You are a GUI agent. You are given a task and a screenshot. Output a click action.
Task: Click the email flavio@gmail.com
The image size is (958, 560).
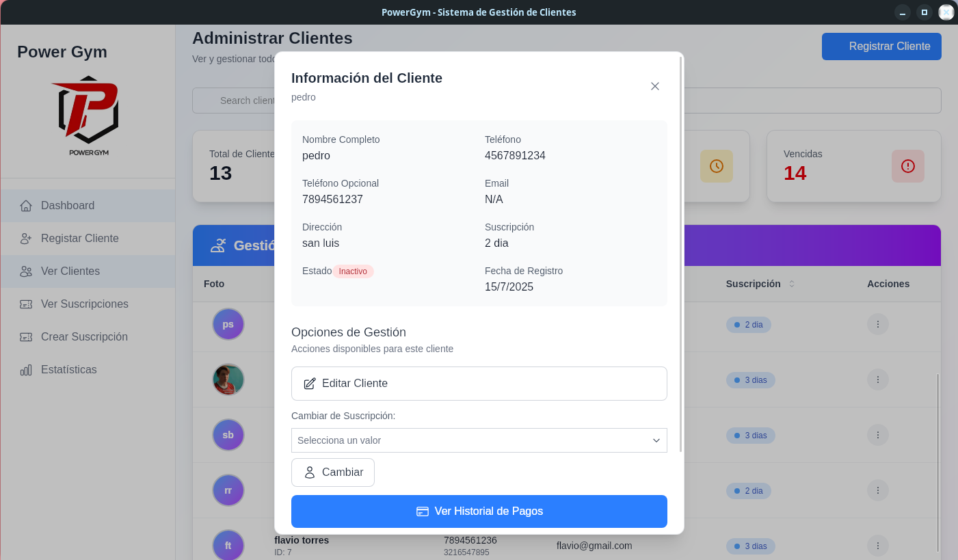tap(594, 546)
